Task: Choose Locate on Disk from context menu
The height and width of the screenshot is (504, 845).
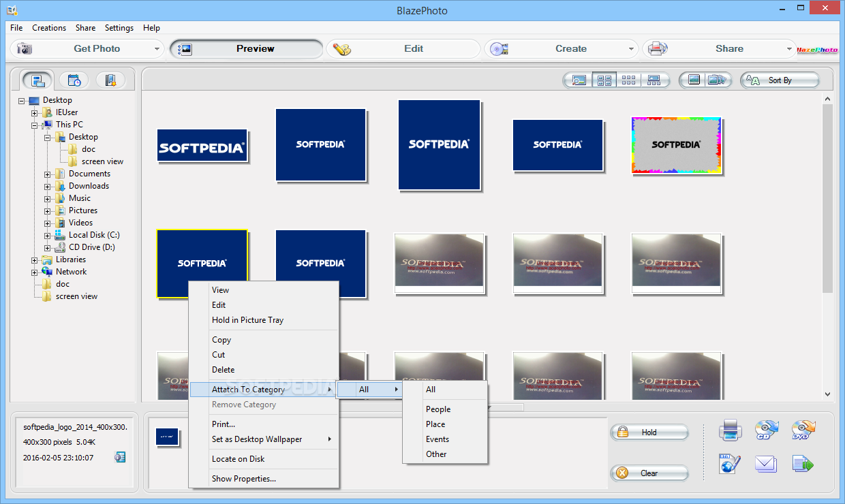Action: 264,459
